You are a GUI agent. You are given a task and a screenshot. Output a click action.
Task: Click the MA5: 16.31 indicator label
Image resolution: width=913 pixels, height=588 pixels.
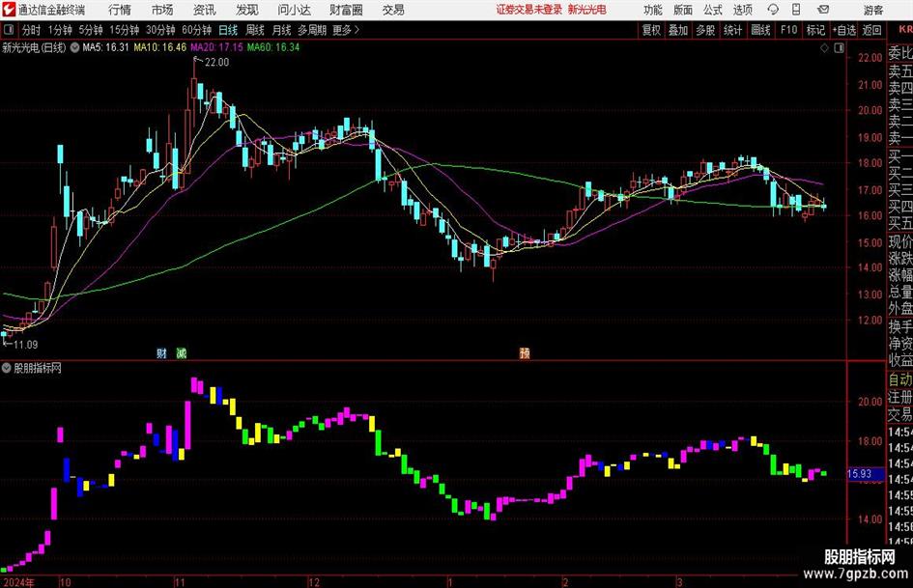click(105, 47)
